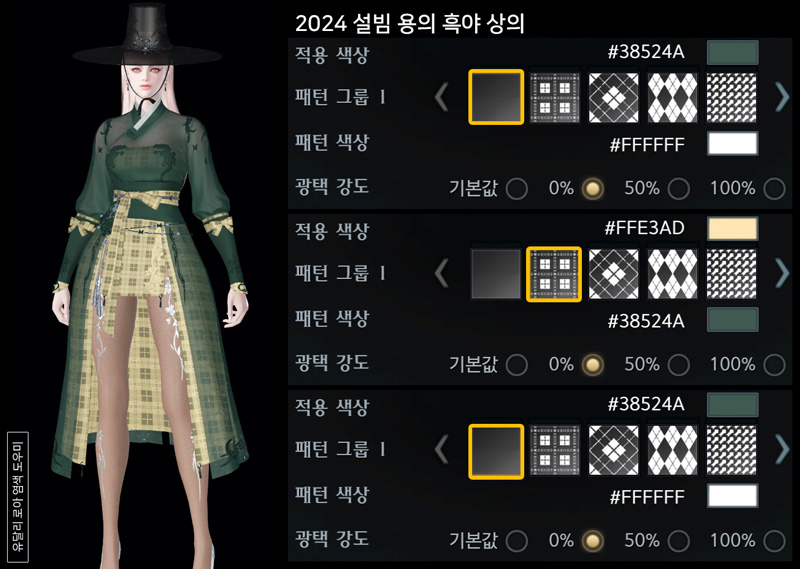Open the #FFE3AD applied color swatch

point(732,229)
